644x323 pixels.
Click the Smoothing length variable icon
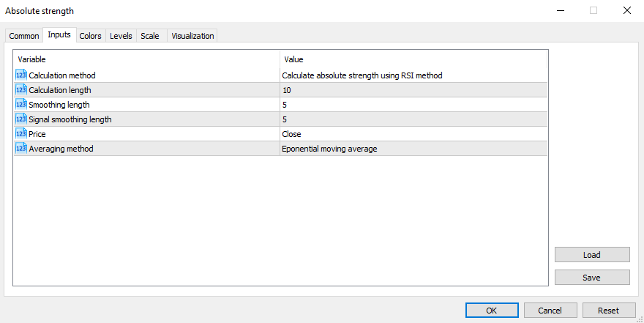[x=20, y=104]
